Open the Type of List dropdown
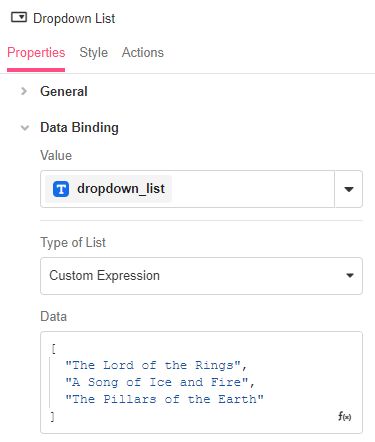 pyautogui.click(x=201, y=276)
